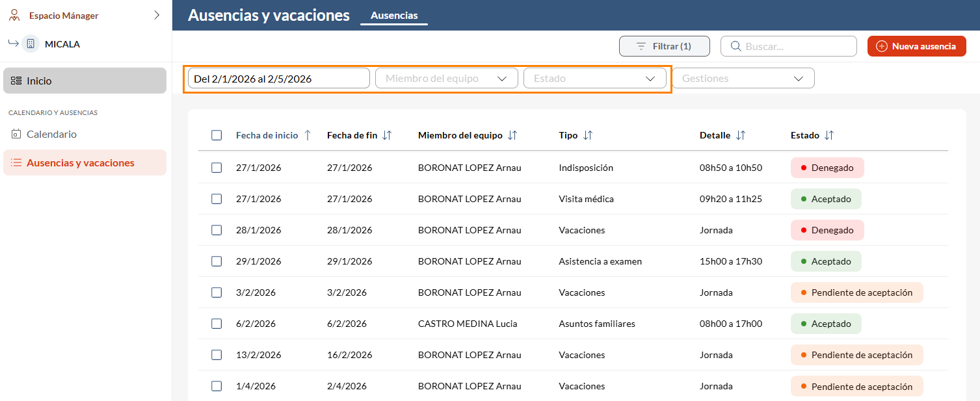The height and width of the screenshot is (401, 980).
Task: Open the Miembro del equipo dropdown
Action: coord(446,79)
